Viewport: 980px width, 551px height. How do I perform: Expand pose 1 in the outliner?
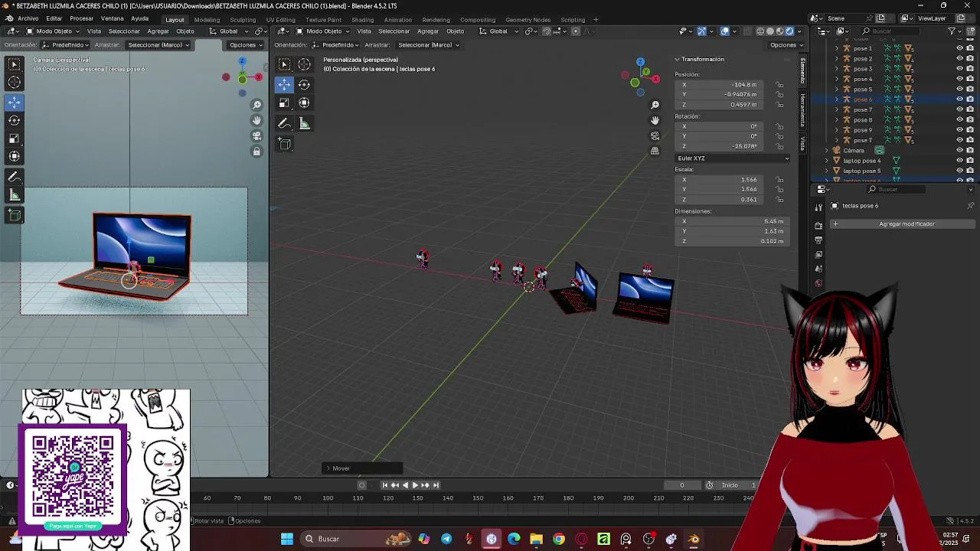point(837,48)
